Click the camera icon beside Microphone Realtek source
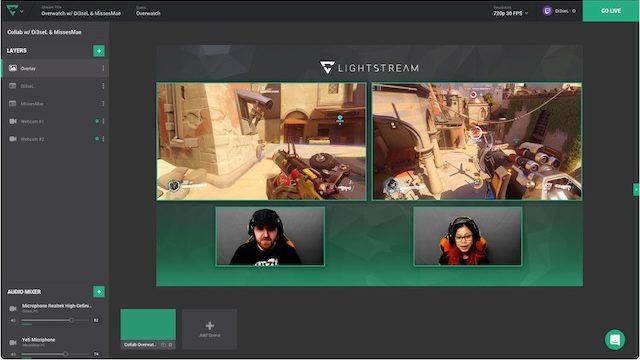This screenshot has width=640, height=360. tap(13, 309)
